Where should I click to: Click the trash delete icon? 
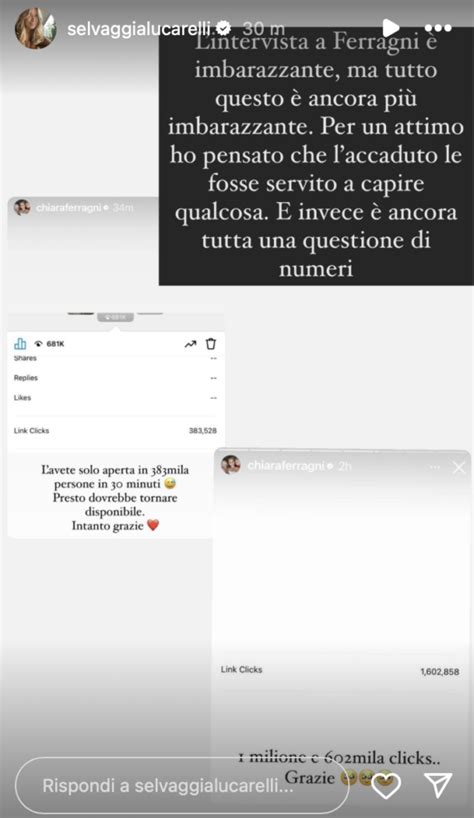pyautogui.click(x=211, y=343)
